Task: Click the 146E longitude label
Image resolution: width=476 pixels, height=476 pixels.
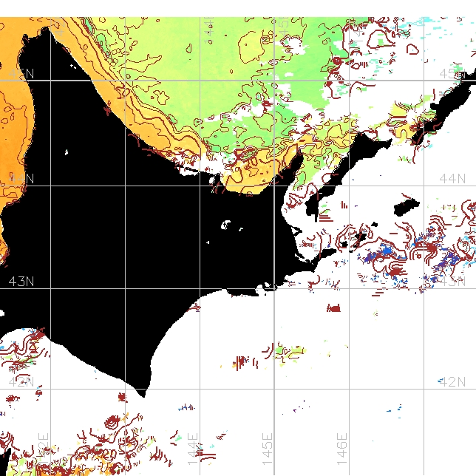Action: [342, 449]
